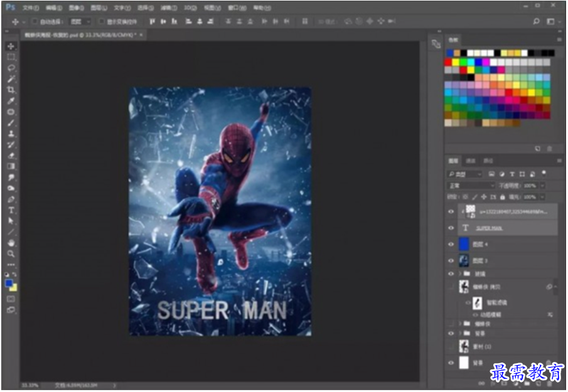
Task: Open the fill 100% dropdown arrow
Action: point(542,197)
